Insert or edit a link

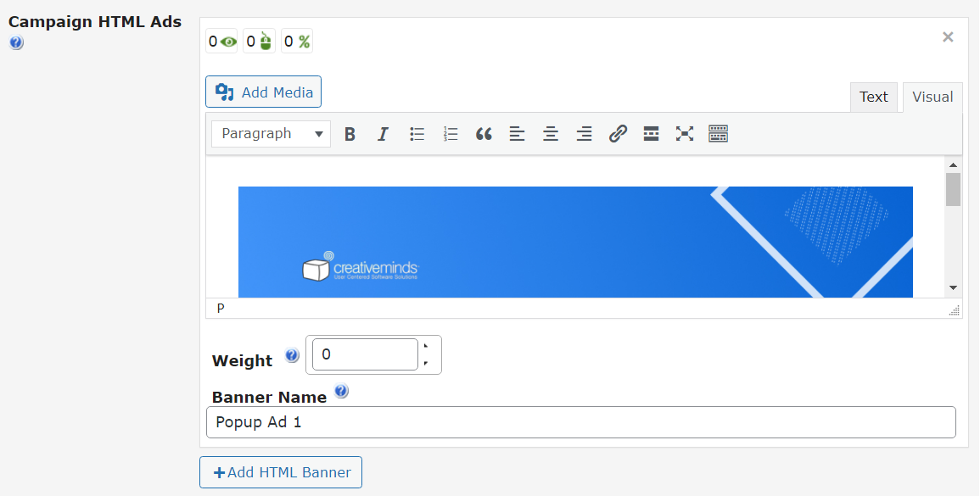[618, 134]
